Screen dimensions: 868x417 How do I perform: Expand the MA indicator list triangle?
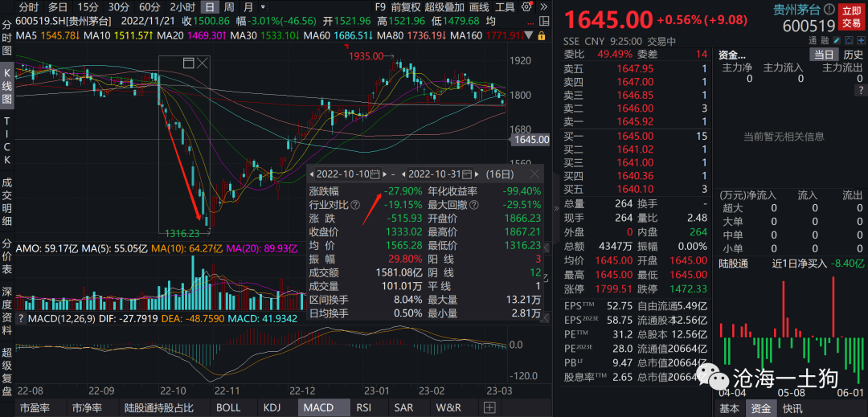527,35
